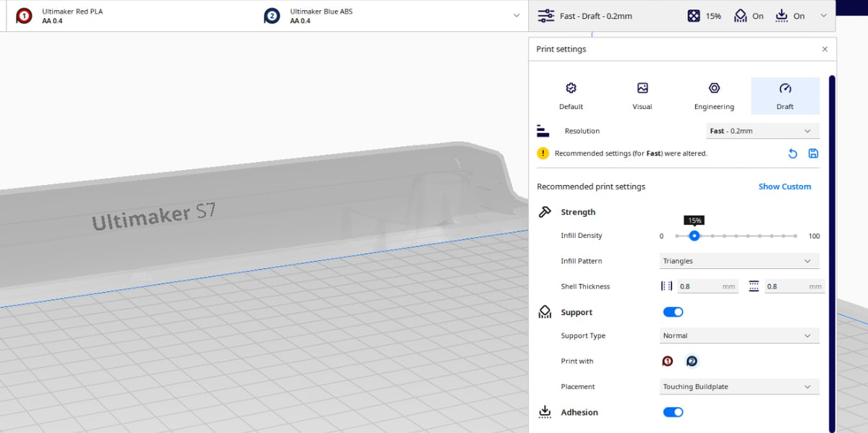
Task: Click Show Custom link
Action: (785, 187)
